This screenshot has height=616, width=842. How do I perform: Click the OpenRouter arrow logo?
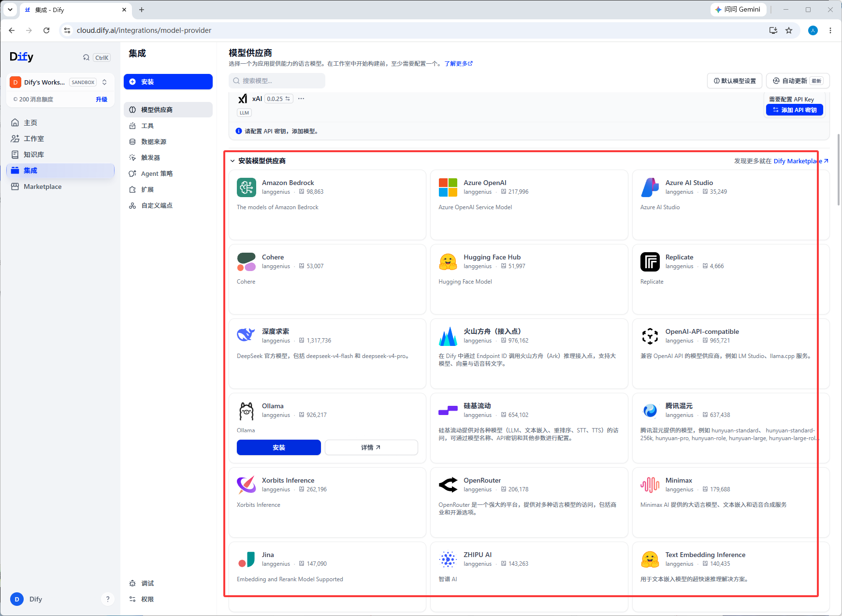point(448,485)
